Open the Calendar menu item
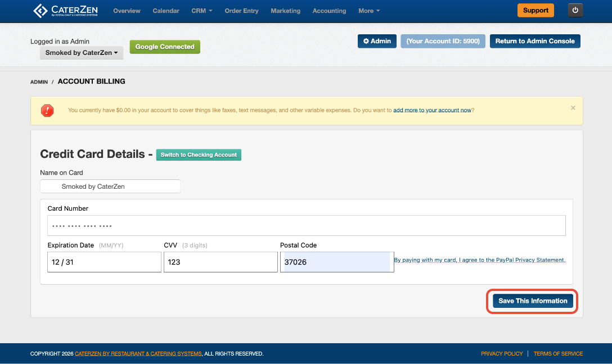The width and height of the screenshot is (612, 364). pyautogui.click(x=166, y=11)
